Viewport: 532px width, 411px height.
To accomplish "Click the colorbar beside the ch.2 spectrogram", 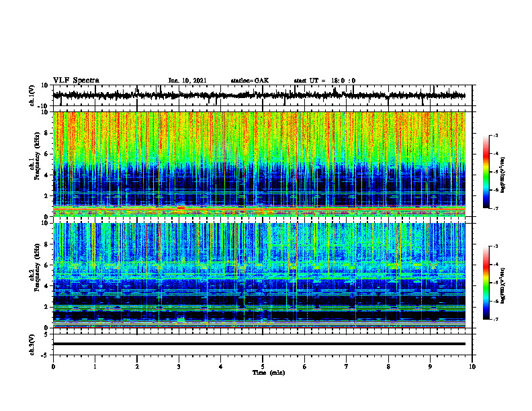I will click(486, 283).
